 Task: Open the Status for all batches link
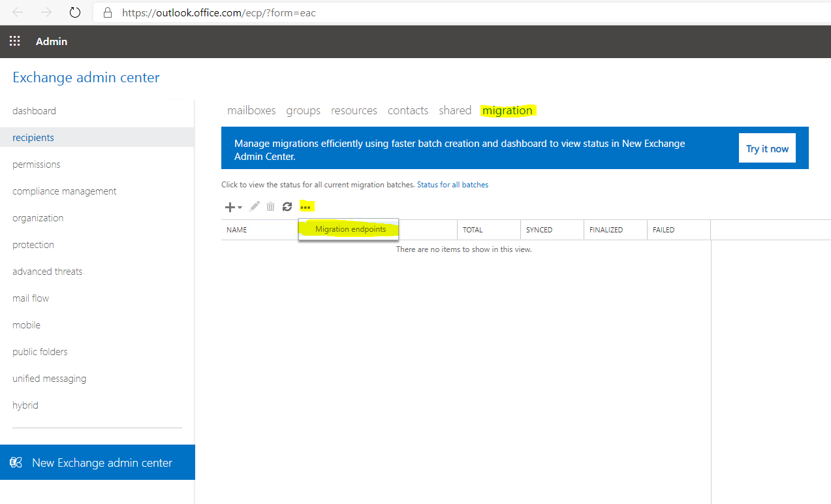pyautogui.click(x=452, y=184)
